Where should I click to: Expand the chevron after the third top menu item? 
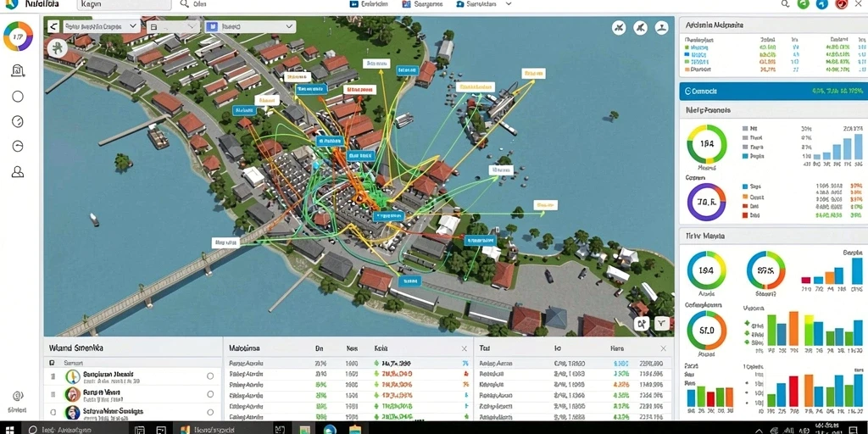[x=509, y=4]
